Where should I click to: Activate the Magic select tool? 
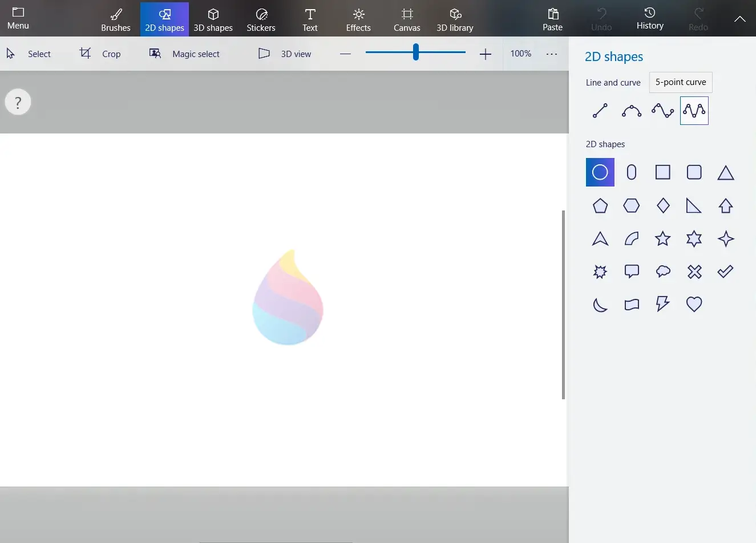point(184,54)
